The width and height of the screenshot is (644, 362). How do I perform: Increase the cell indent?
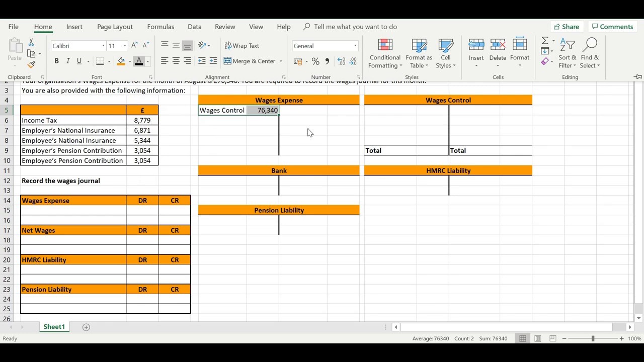pos(213,61)
